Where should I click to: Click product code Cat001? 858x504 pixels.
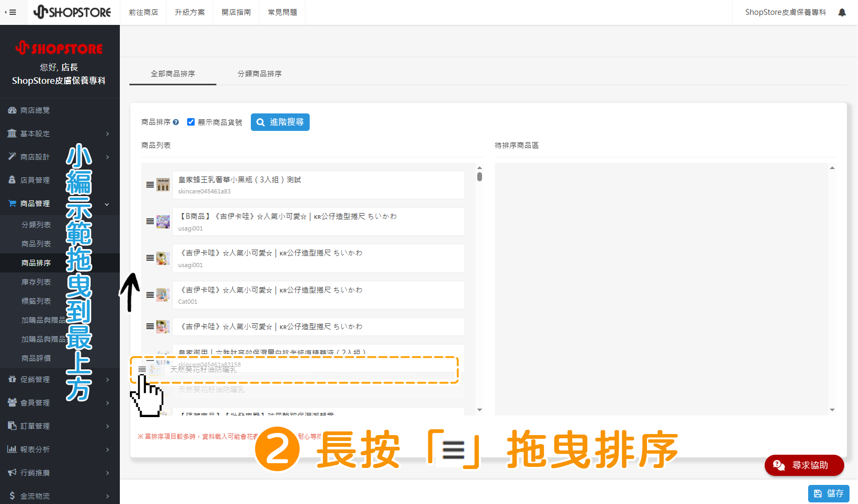coord(188,302)
